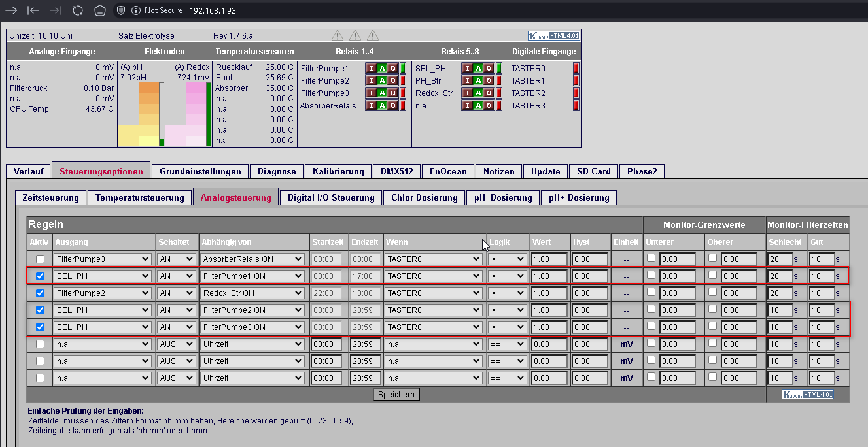Click the address bar showing 192.168.1.93
Screen dimensions: 868x447
(213, 10)
